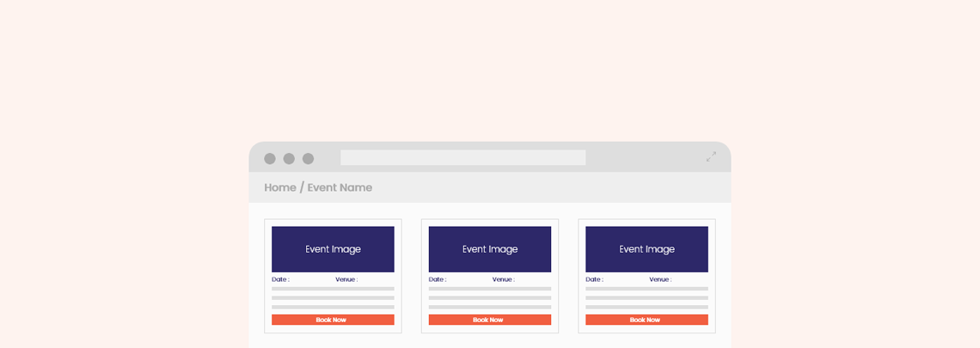Click the Date label on middle card

click(x=438, y=279)
